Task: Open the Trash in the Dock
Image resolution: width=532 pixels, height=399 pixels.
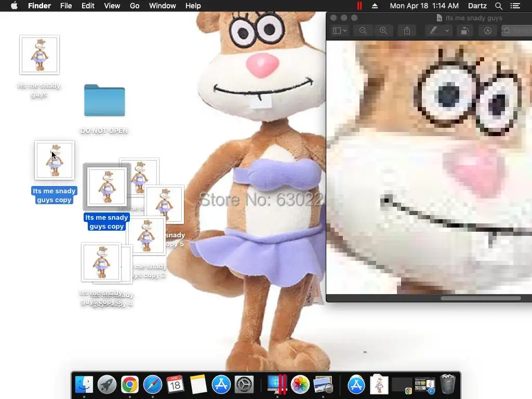Action: click(447, 384)
